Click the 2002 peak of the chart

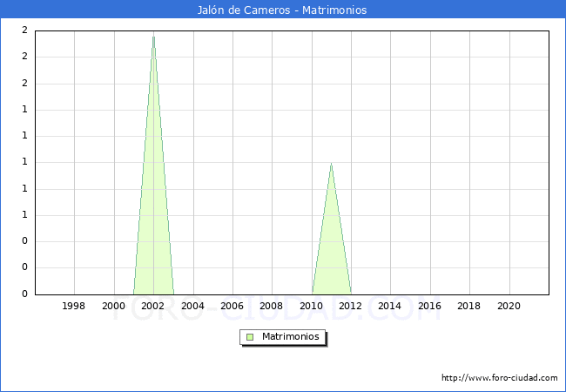[154, 37]
